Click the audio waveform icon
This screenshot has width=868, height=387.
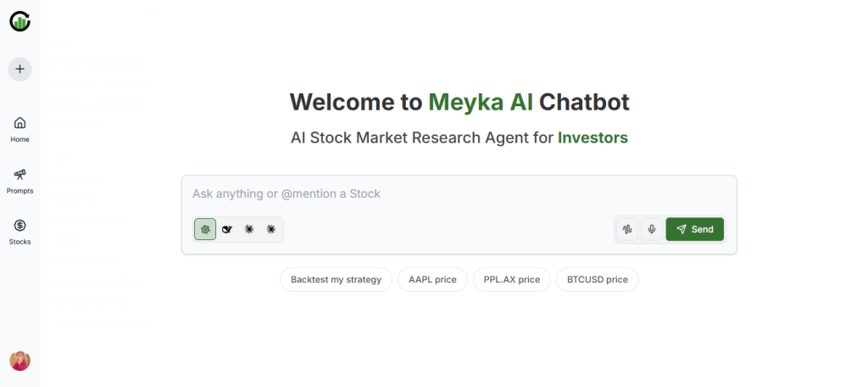pos(627,229)
